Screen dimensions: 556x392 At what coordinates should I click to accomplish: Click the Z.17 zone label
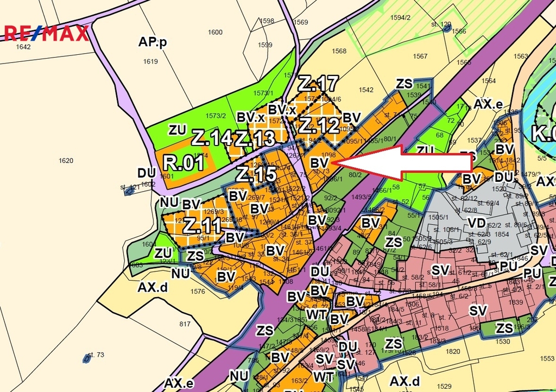tap(318, 84)
